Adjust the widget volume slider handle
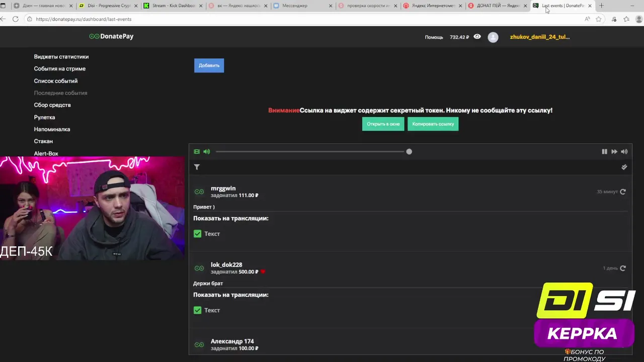 click(x=409, y=151)
